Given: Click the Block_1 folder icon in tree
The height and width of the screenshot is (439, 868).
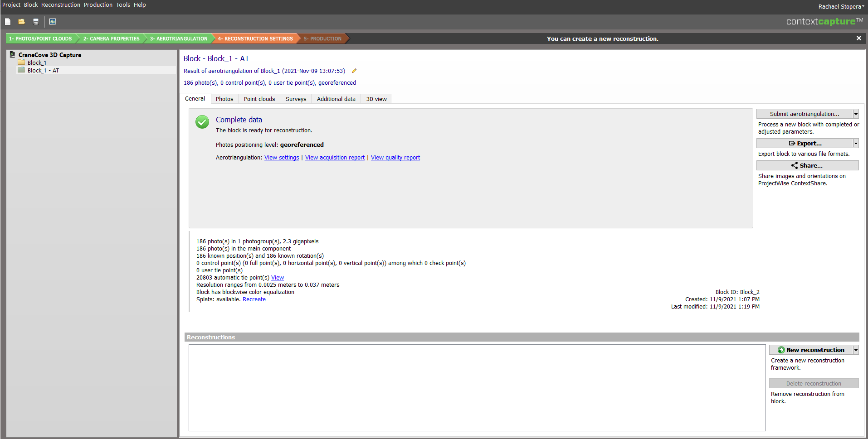Looking at the screenshot, I should point(21,63).
